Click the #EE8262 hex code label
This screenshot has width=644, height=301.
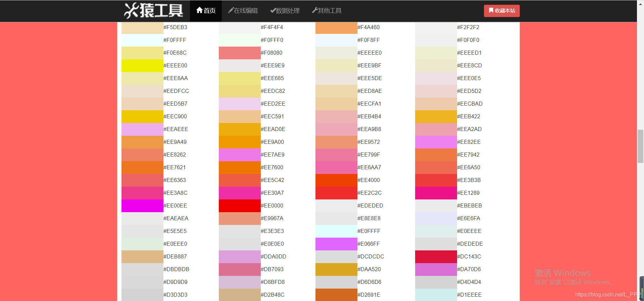tap(175, 155)
